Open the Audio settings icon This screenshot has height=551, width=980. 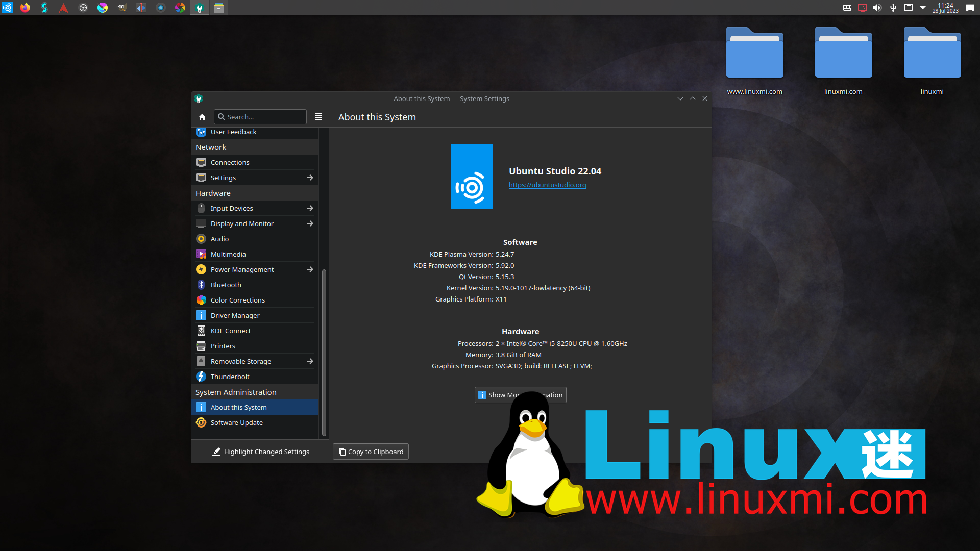(x=201, y=239)
